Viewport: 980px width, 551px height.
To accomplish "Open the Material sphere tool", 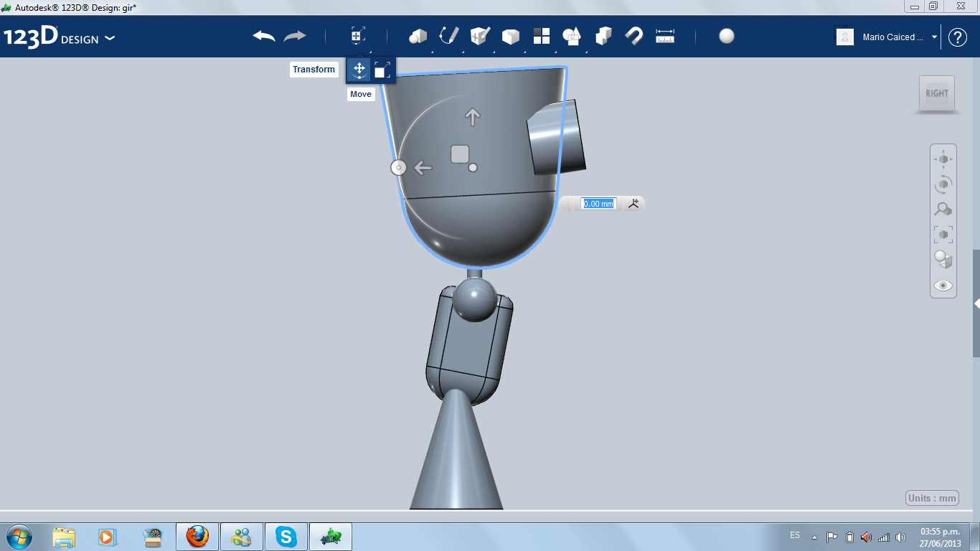I will (727, 36).
